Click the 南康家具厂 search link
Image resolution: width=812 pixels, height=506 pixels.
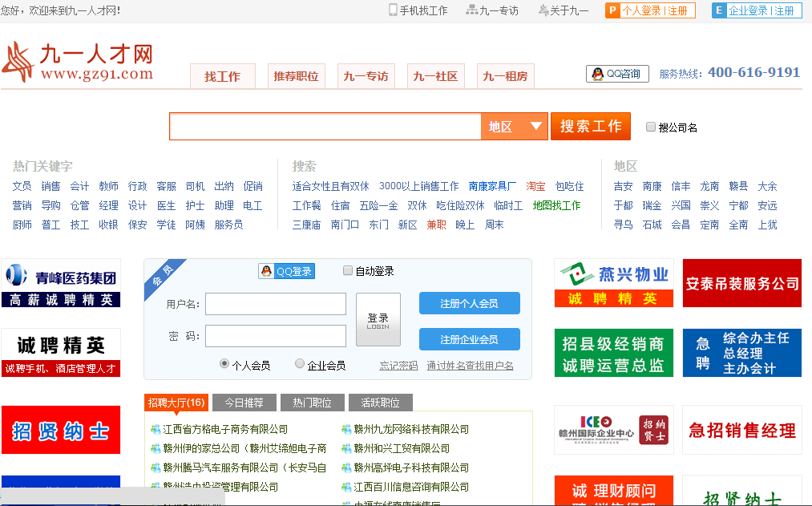(492, 187)
